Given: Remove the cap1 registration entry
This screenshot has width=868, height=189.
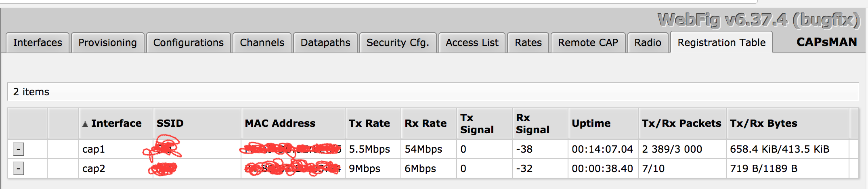Looking at the screenshot, I should coord(18,149).
